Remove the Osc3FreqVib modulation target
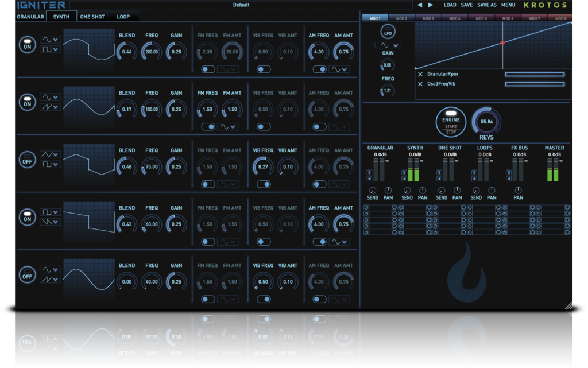The image size is (588, 368). (x=420, y=84)
